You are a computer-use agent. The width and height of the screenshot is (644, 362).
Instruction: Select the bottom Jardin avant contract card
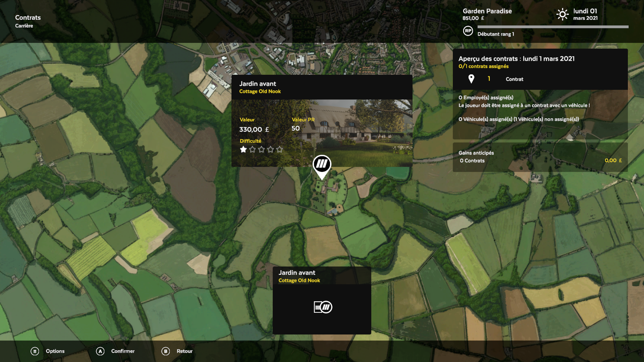322,300
